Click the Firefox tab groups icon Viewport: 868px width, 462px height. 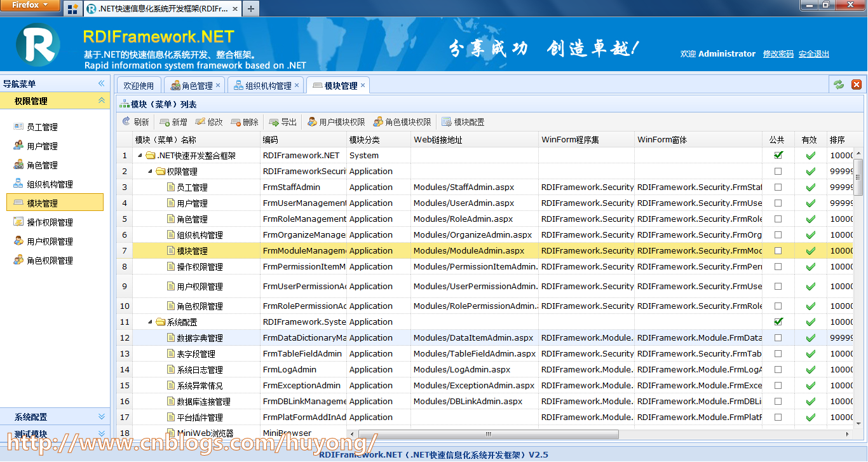72,9
